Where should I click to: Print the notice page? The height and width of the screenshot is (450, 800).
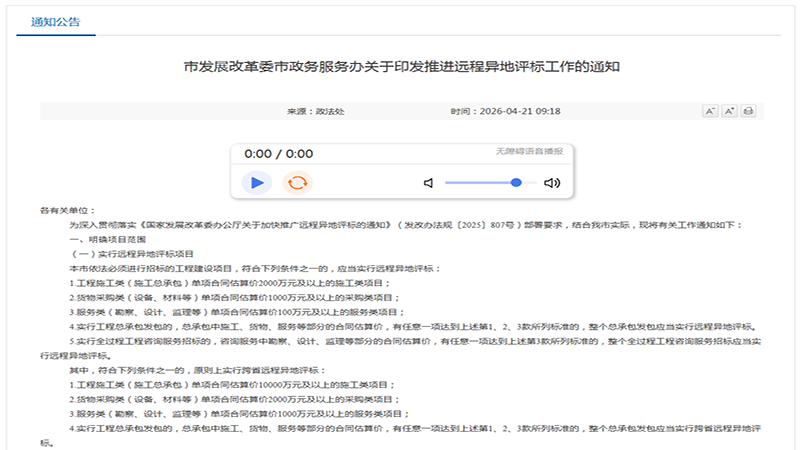(748, 111)
